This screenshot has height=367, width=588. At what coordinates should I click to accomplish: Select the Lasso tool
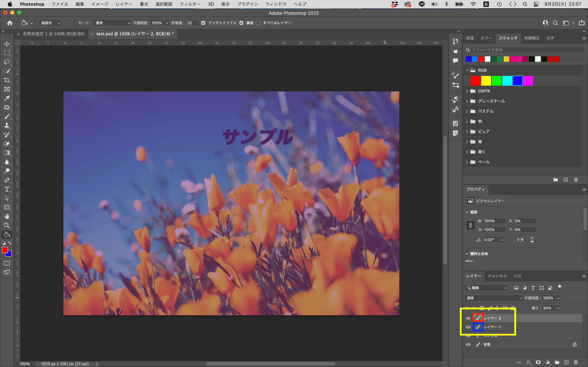[7, 62]
